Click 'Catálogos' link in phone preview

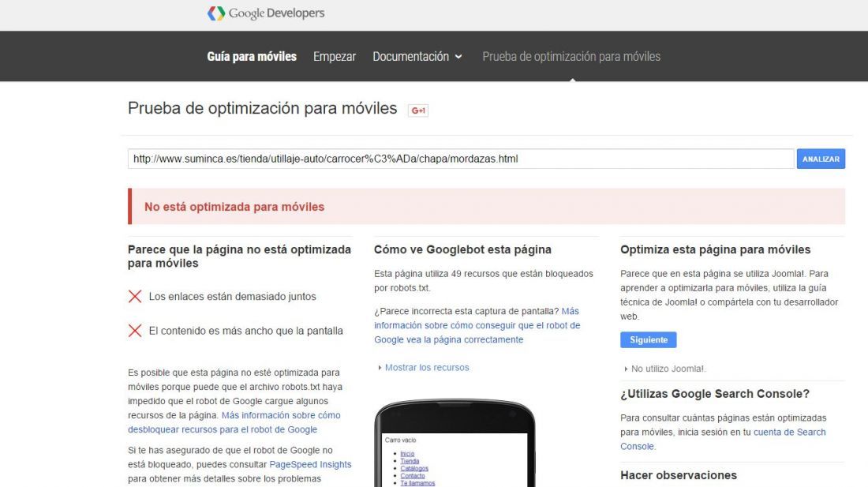pyautogui.click(x=414, y=468)
